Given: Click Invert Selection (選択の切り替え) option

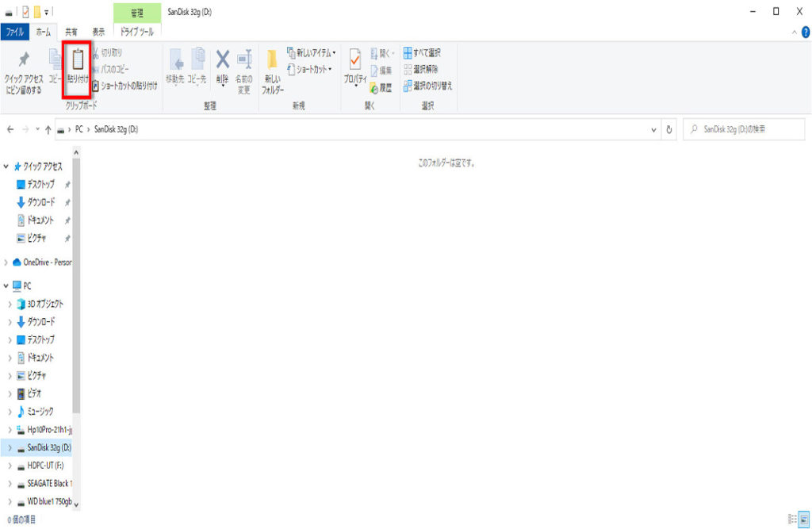Looking at the screenshot, I should tap(427, 85).
